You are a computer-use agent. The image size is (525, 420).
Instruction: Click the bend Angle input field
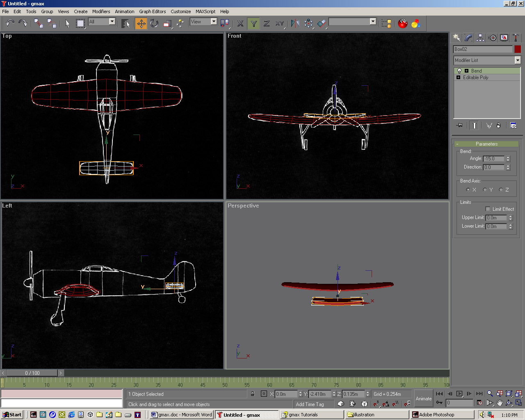pyautogui.click(x=493, y=159)
